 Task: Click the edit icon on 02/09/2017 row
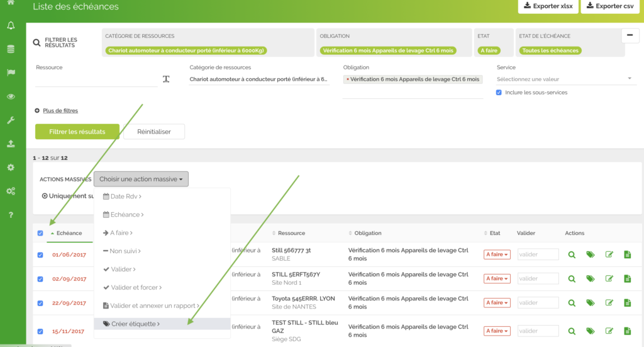(x=609, y=278)
